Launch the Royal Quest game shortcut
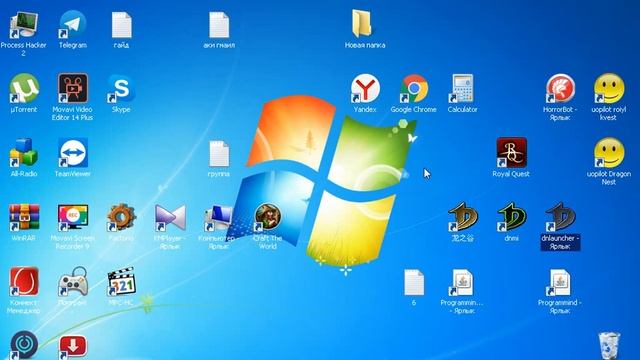 [x=511, y=152]
